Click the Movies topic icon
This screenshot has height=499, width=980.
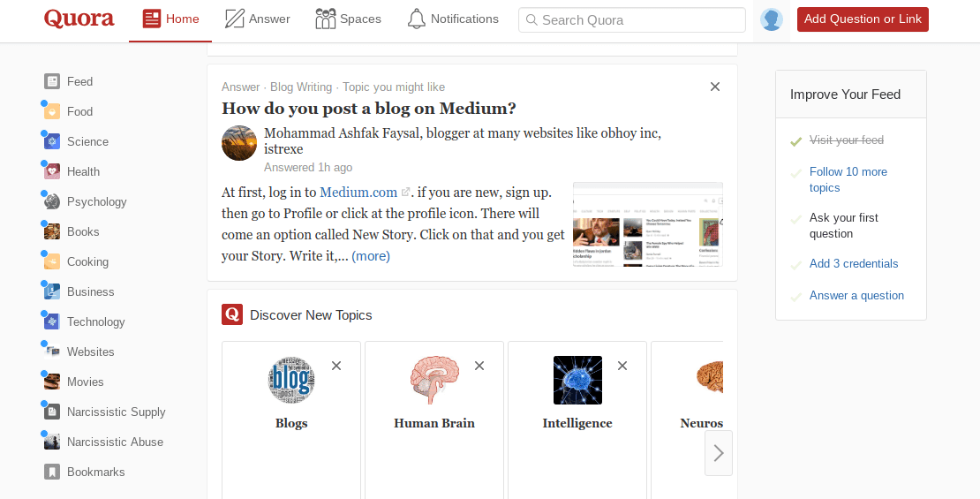pos(52,382)
